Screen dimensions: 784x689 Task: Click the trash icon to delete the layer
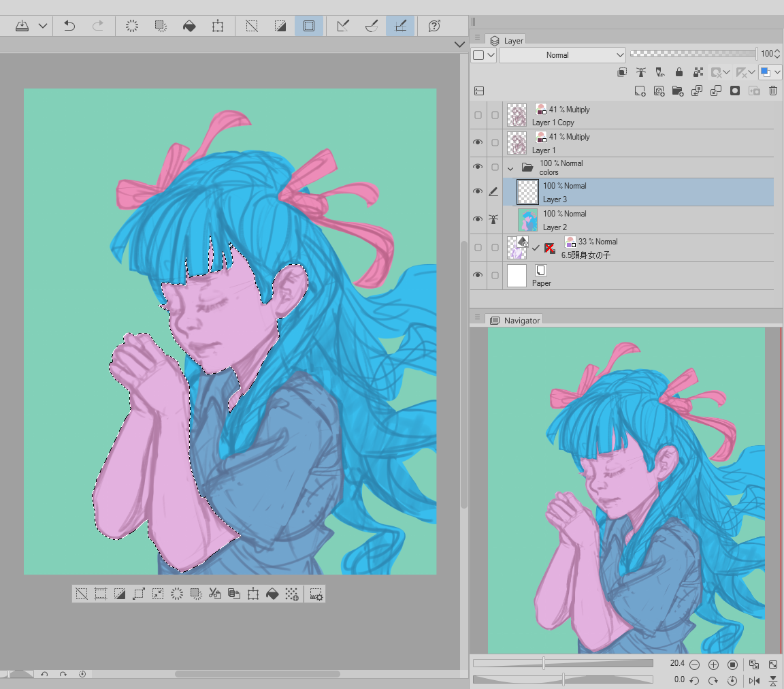[x=773, y=91]
